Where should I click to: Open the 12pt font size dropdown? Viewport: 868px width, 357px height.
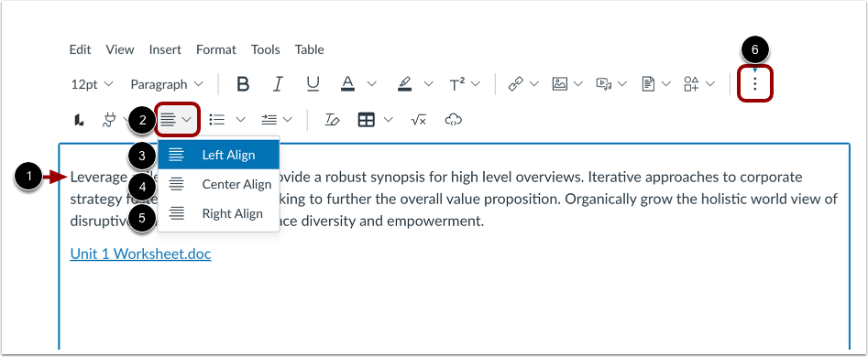click(x=92, y=84)
